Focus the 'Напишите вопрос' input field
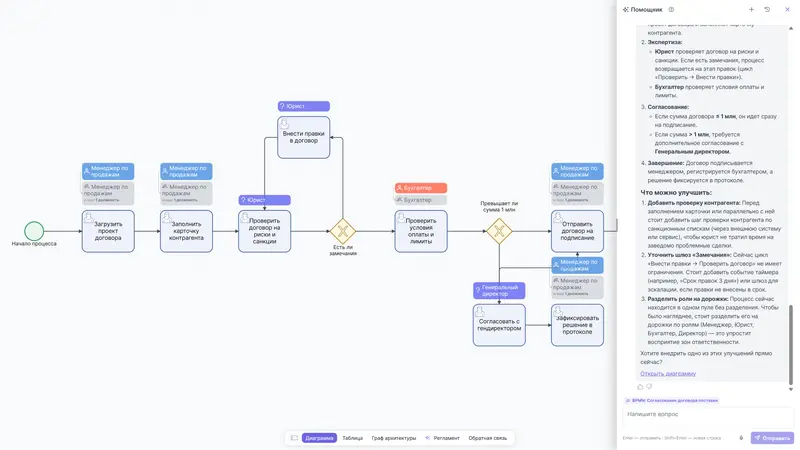The width and height of the screenshot is (800, 450). click(707, 414)
